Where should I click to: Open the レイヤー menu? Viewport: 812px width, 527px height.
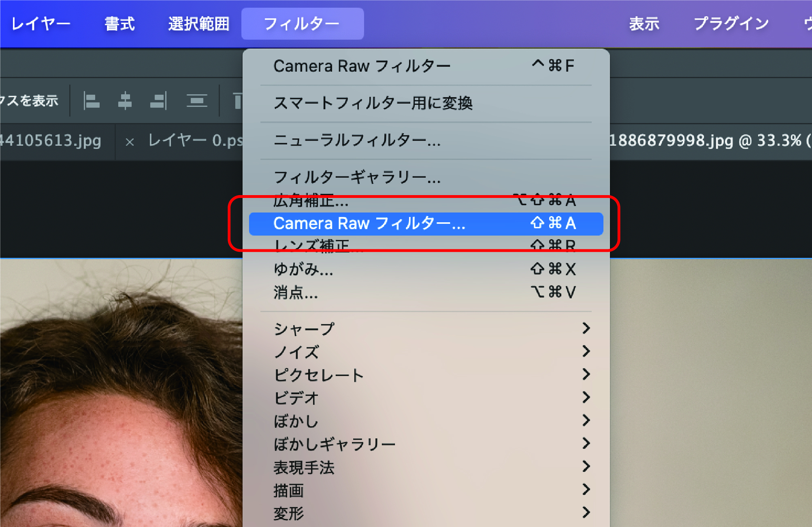coord(40,24)
